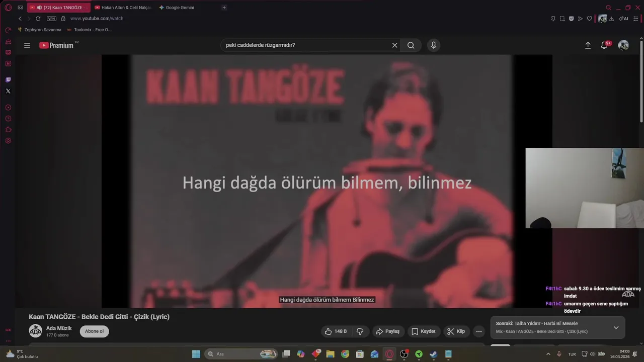Open the AI assistant toolbar button
The height and width of the screenshot is (362, 644).
(x=624, y=19)
